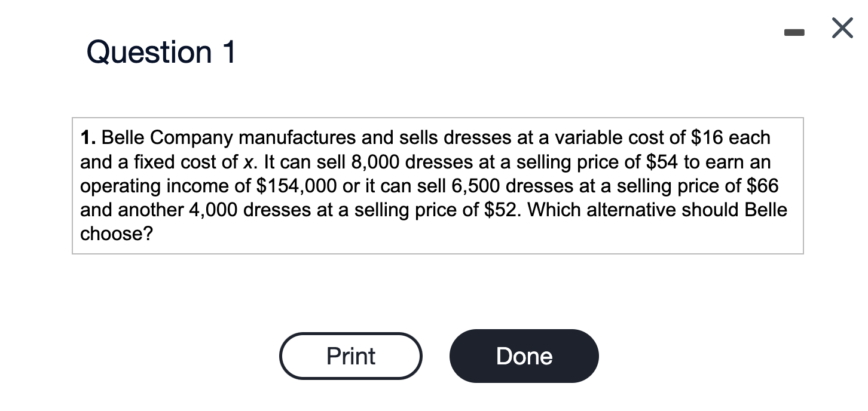Click the border of the question box
The image size is (868, 411).
438,118
